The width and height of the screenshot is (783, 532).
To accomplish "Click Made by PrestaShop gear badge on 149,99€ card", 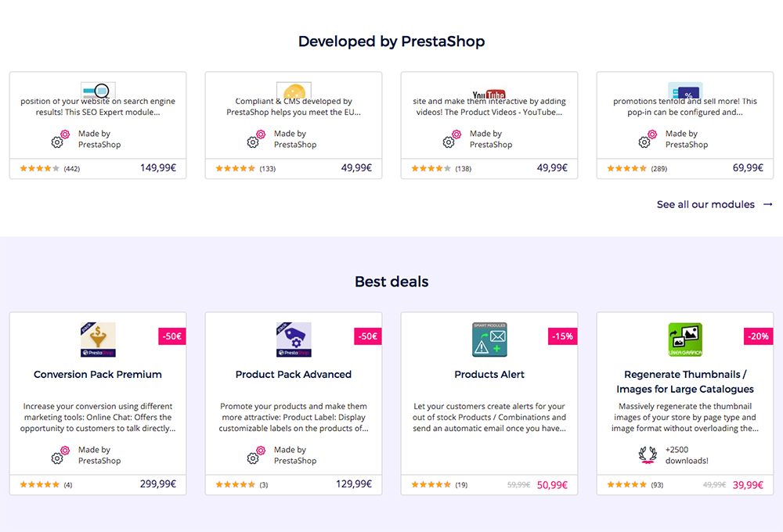I will coord(60,138).
